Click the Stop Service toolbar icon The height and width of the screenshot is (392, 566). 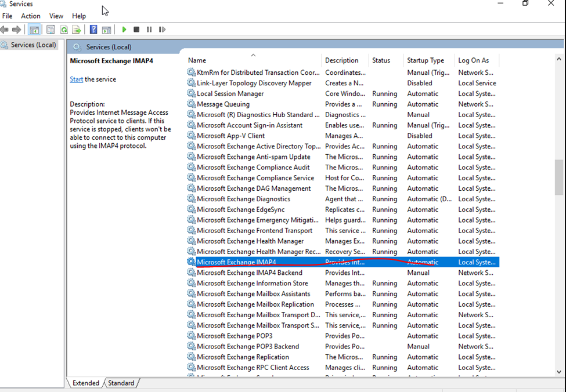[x=136, y=30]
